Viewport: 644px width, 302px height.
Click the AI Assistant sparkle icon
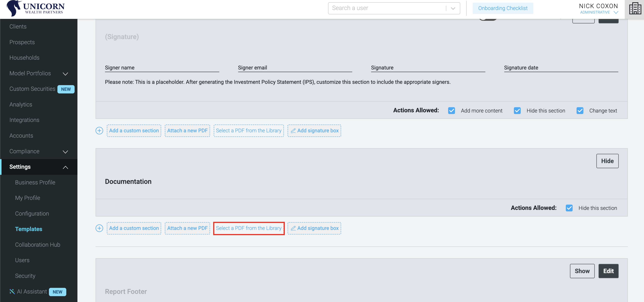click(x=12, y=291)
